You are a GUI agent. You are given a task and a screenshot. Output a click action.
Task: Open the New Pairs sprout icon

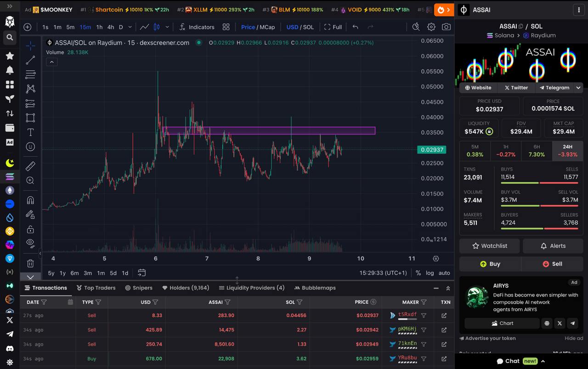[x=10, y=99]
